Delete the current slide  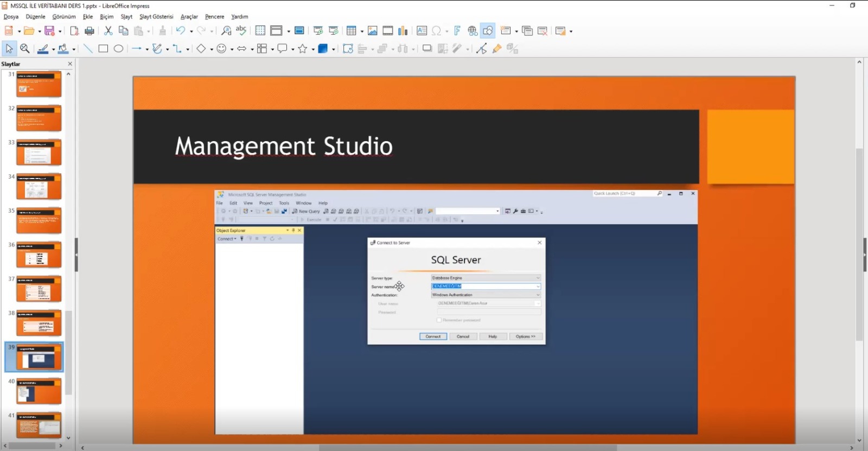point(542,31)
